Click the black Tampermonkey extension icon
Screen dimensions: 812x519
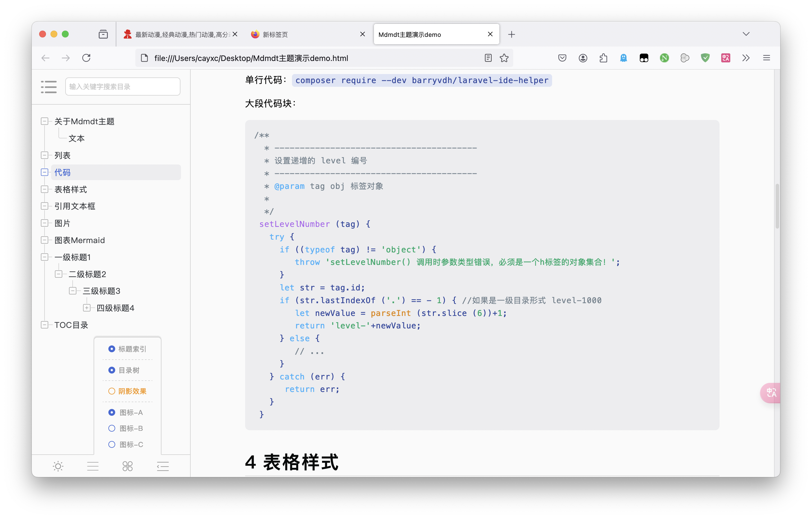(x=644, y=58)
